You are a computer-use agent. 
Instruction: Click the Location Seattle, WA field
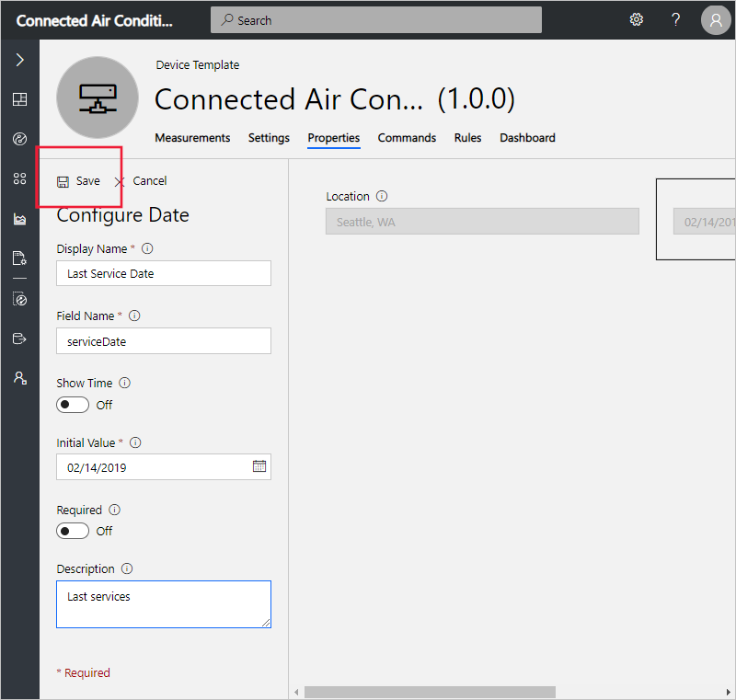tap(482, 222)
